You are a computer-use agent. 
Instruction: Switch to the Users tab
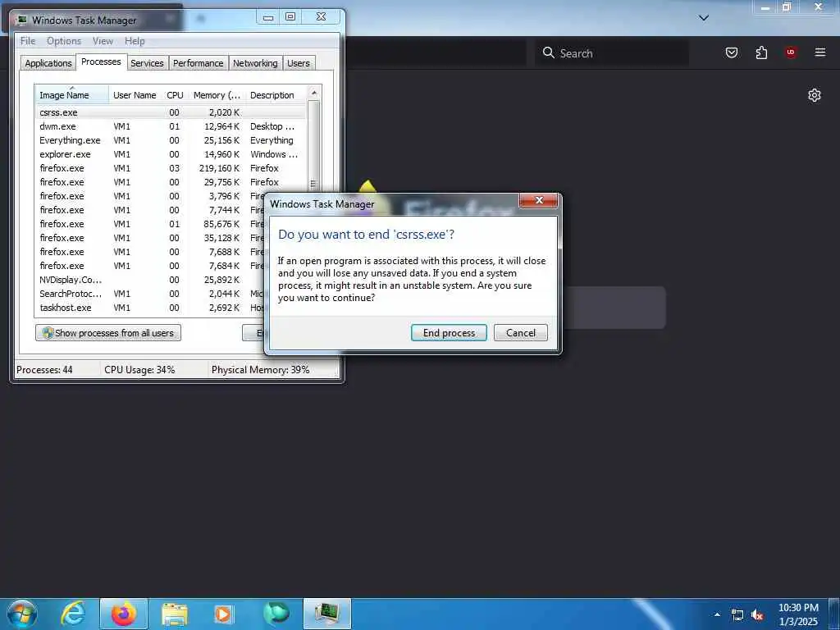(x=299, y=63)
